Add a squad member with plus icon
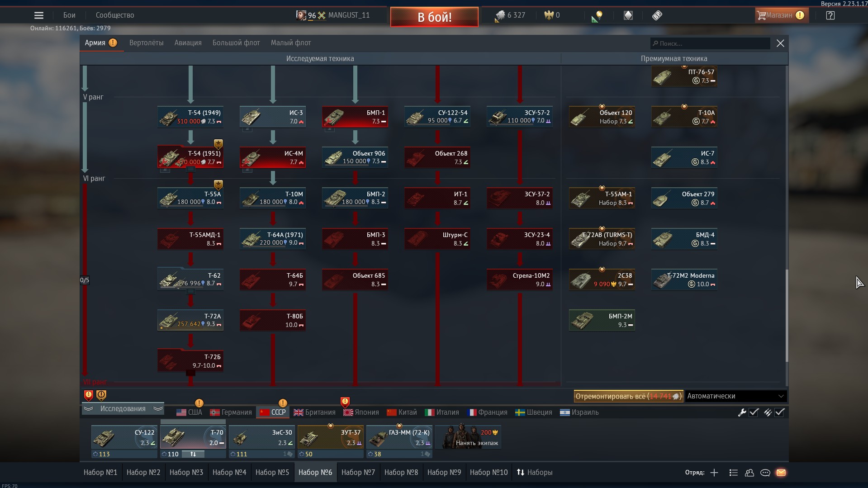The height and width of the screenshot is (488, 868). click(x=714, y=473)
